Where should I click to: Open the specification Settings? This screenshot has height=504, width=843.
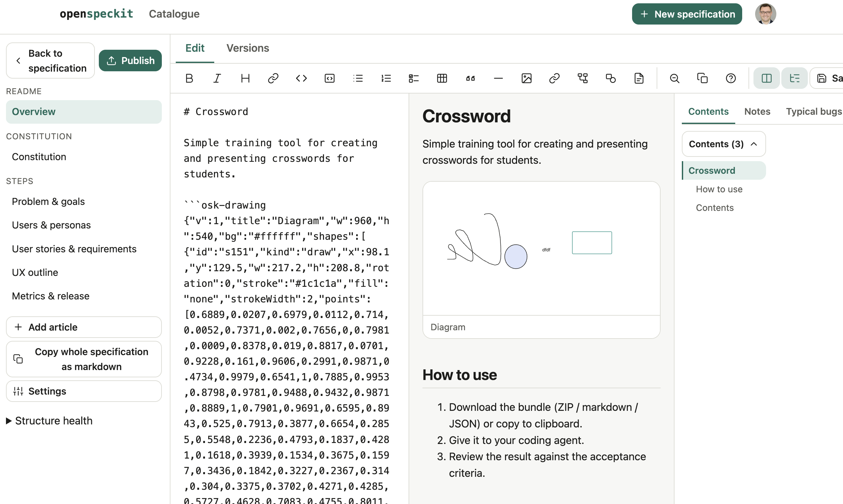pyautogui.click(x=84, y=391)
